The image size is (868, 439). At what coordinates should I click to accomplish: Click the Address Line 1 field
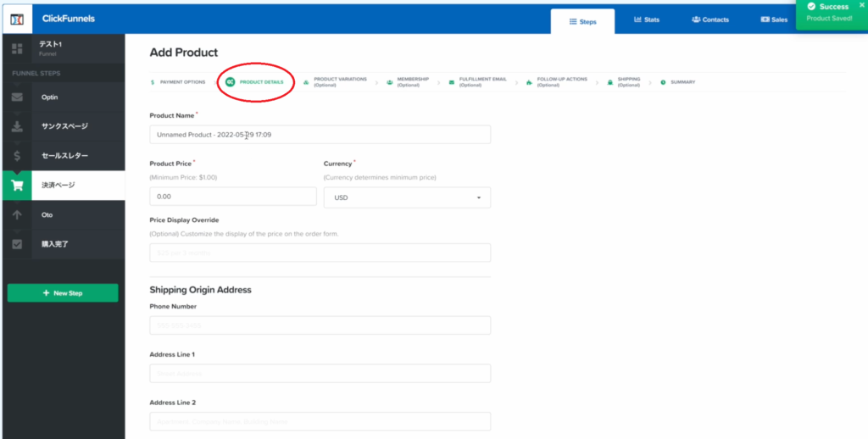pos(320,374)
